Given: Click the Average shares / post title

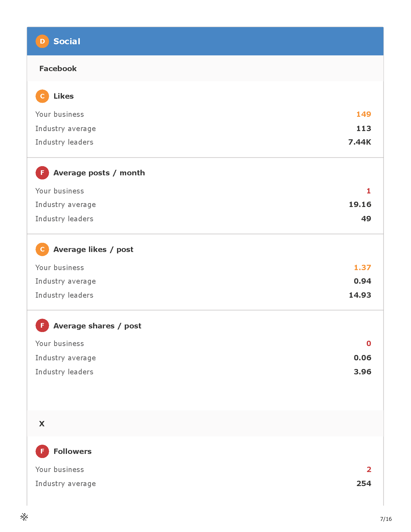Looking at the screenshot, I should pos(97,326).
